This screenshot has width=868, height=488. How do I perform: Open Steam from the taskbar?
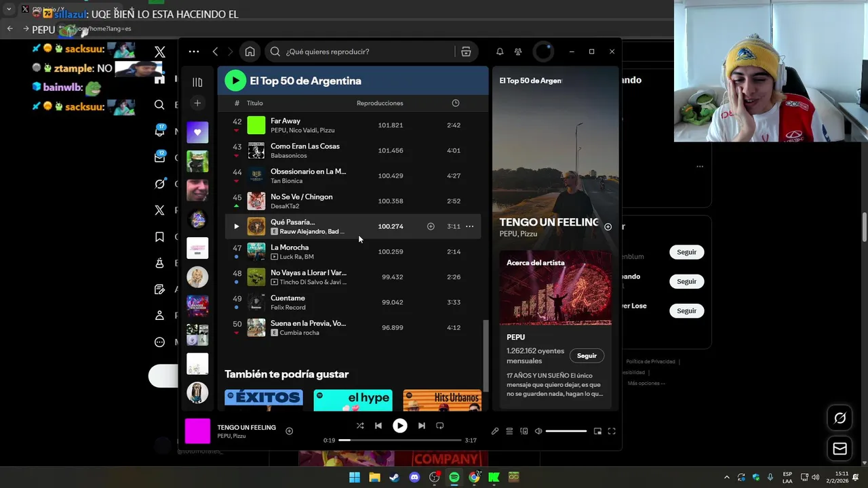[x=394, y=477]
